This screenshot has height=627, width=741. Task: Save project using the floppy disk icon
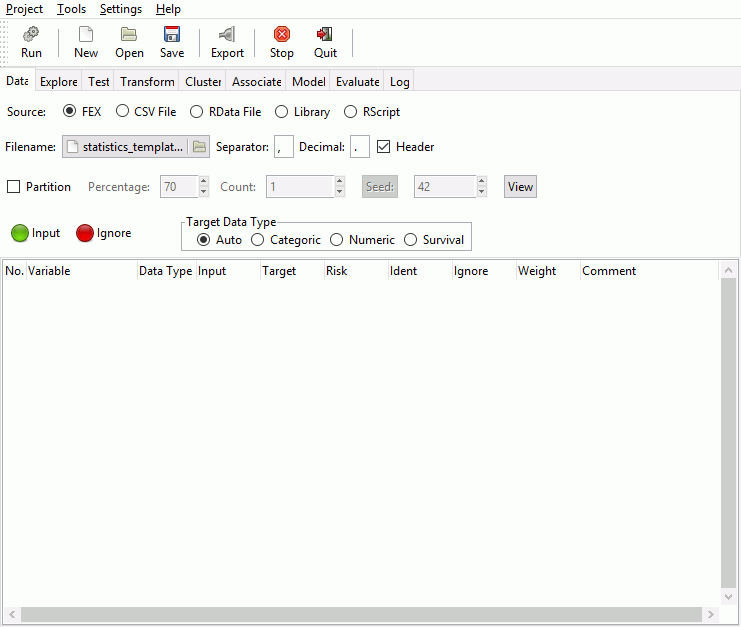(172, 34)
